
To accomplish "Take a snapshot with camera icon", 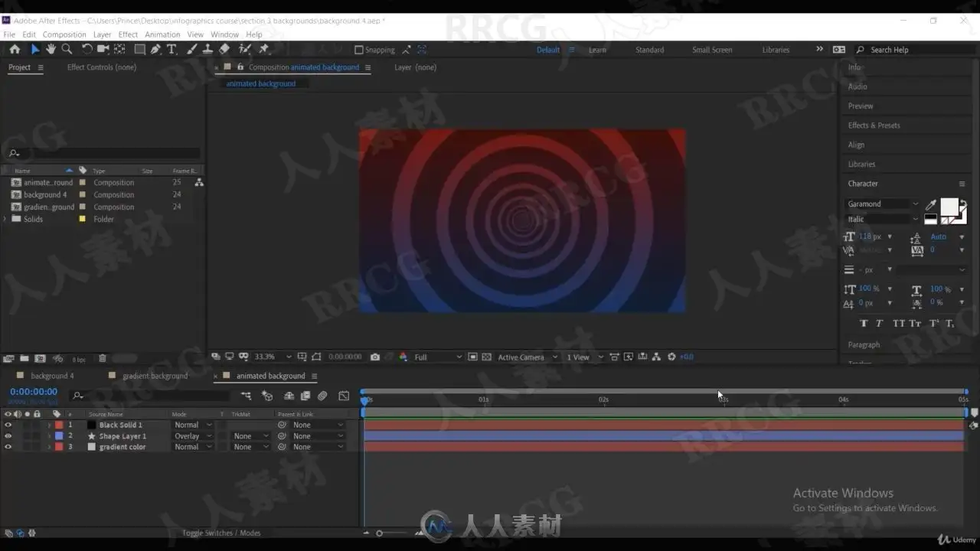I will pos(375,357).
